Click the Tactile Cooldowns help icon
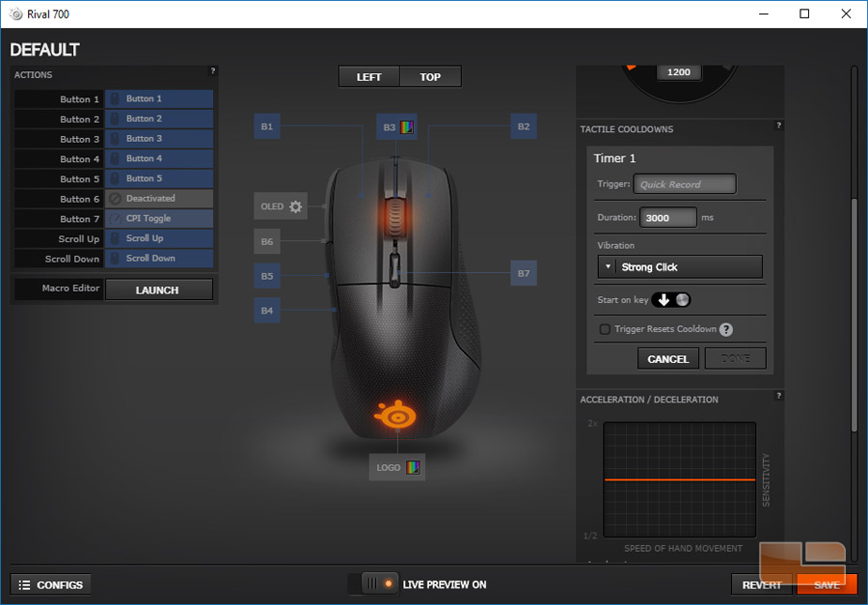Screen dimensions: 868x605 [x=778, y=125]
